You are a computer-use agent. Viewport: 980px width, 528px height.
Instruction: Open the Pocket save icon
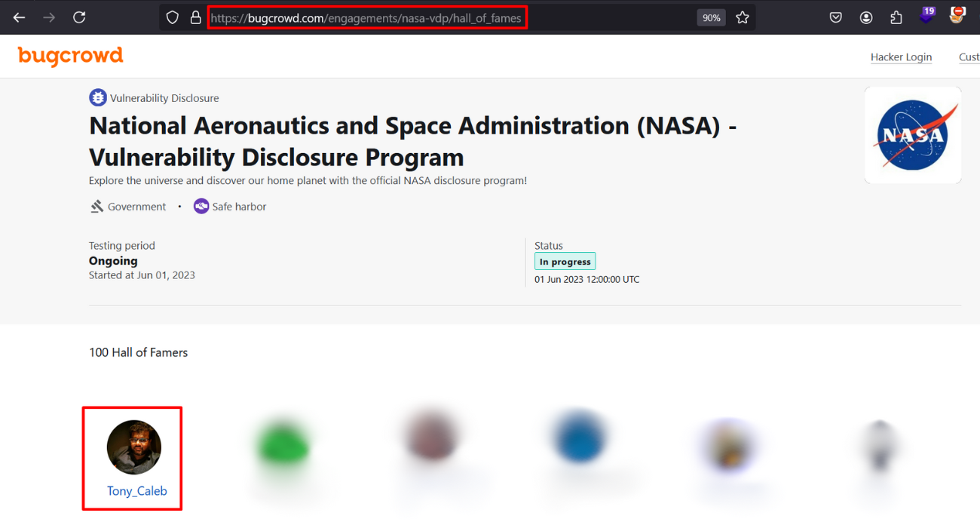click(835, 17)
